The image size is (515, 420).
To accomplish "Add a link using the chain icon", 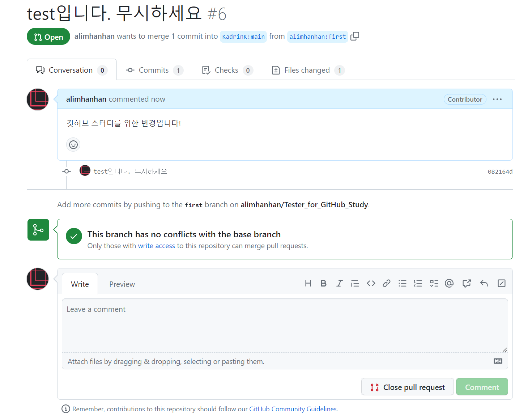I will pos(387,283).
